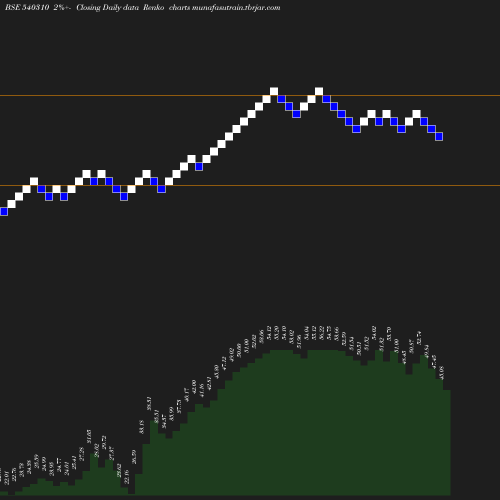Select the last blue Renko brick at series end
The height and width of the screenshot is (500, 500).
pyautogui.click(x=439, y=136)
